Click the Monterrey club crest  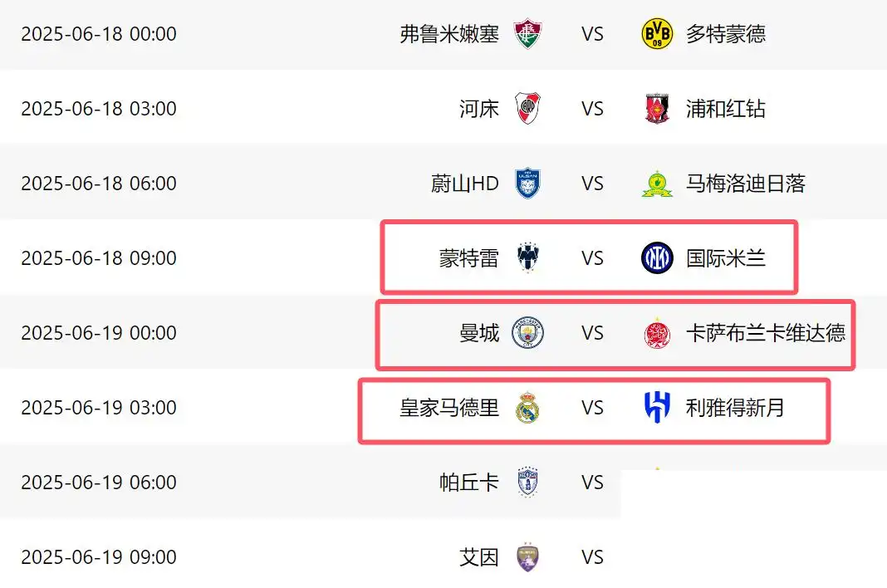pos(527,258)
